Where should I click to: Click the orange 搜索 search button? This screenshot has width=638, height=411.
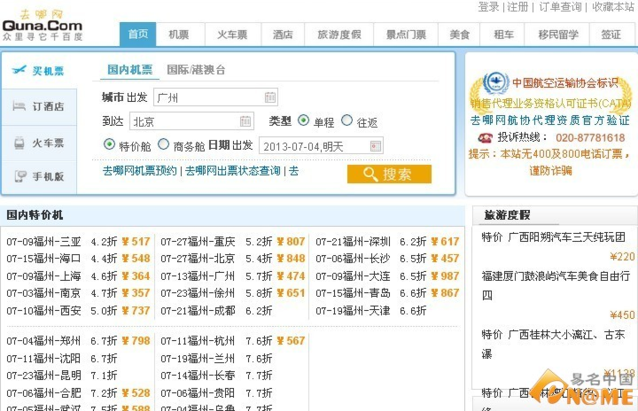tap(389, 174)
